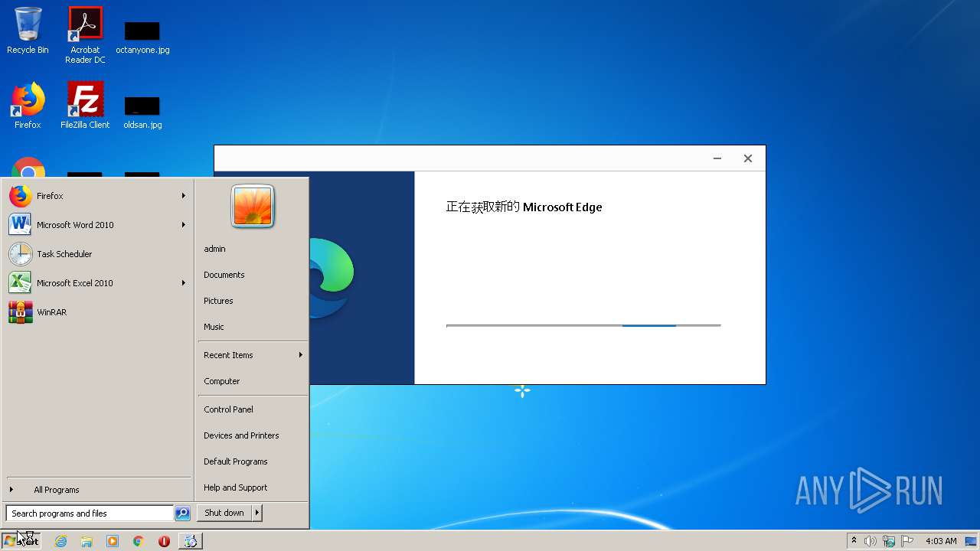This screenshot has height=551, width=980.
Task: Select the oldsan.jpg desktop file
Action: pyautogui.click(x=142, y=112)
